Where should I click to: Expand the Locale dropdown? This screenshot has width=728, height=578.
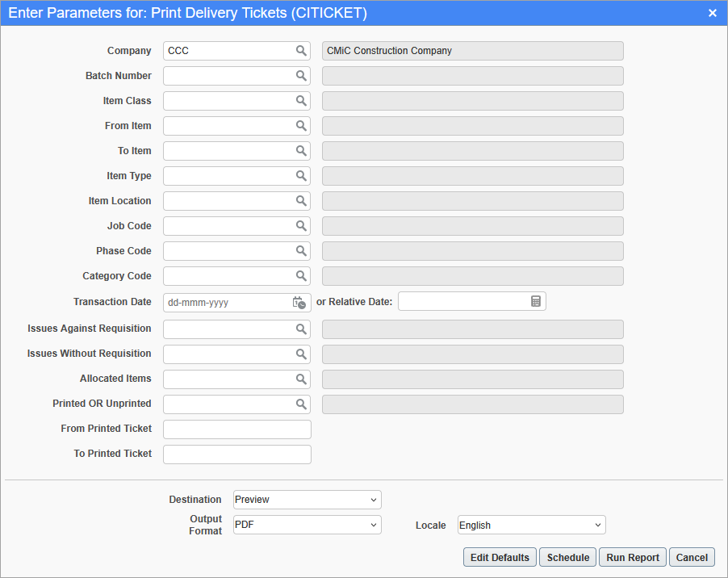point(531,526)
